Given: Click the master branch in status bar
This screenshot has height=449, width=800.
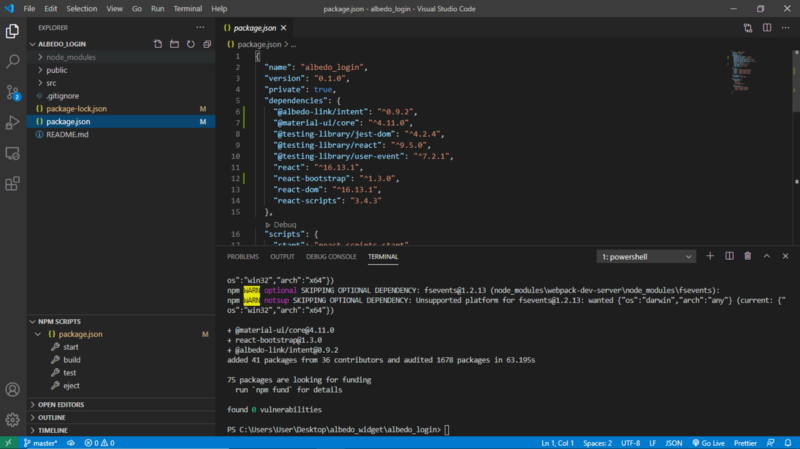Looking at the screenshot, I should 40,443.
